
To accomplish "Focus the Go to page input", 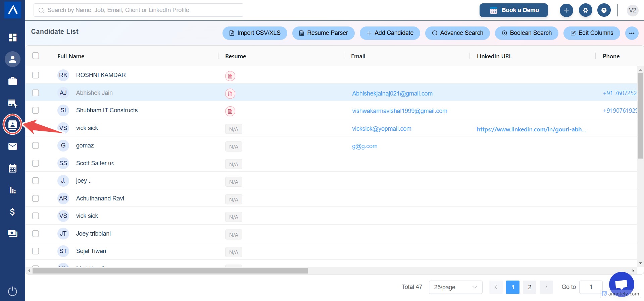I will pyautogui.click(x=591, y=287).
